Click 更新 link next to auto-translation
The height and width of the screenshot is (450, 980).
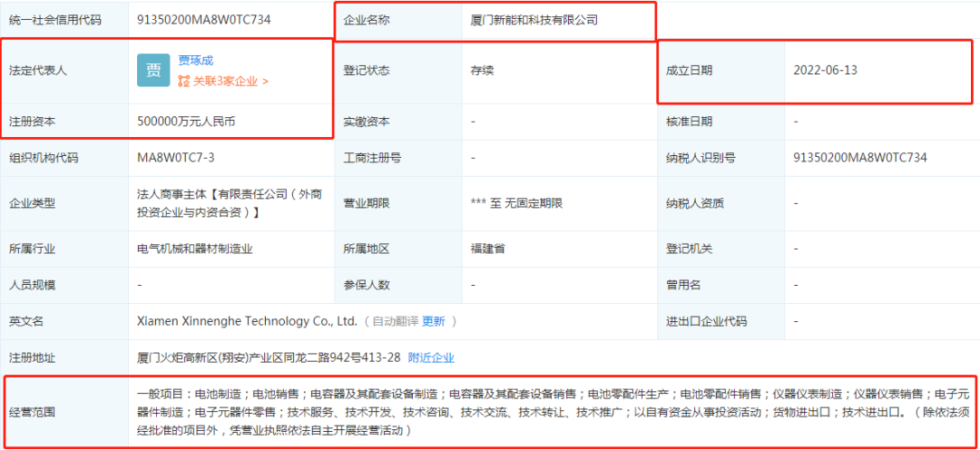coord(433,321)
